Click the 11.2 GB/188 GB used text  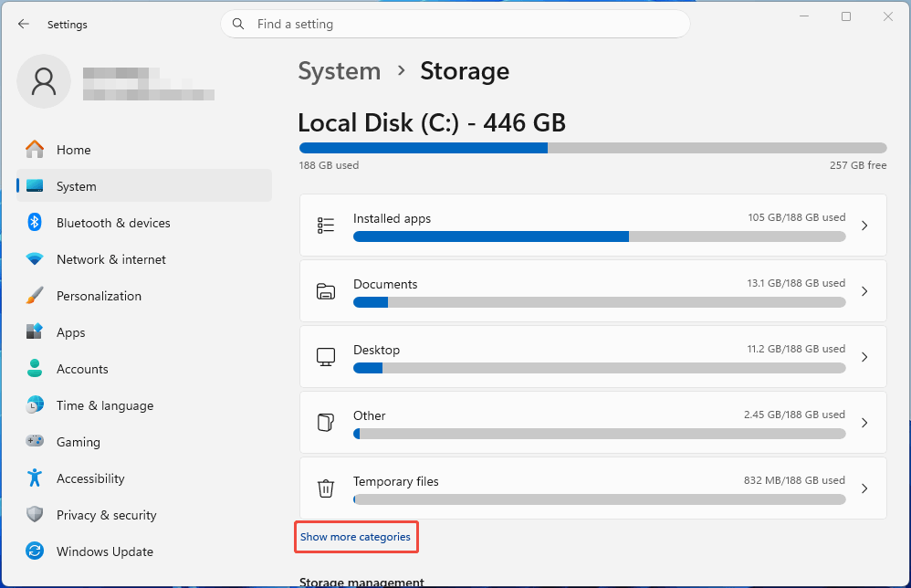point(796,349)
